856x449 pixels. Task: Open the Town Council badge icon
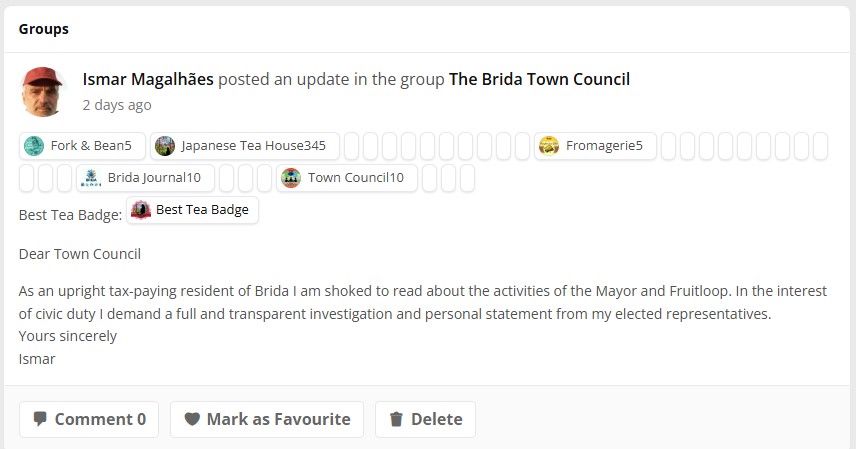tap(291, 178)
